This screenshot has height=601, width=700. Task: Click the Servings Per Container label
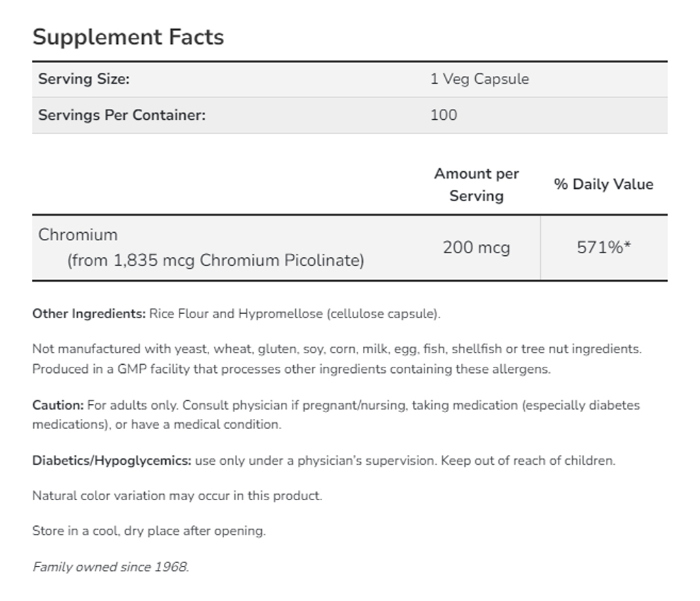click(x=122, y=115)
